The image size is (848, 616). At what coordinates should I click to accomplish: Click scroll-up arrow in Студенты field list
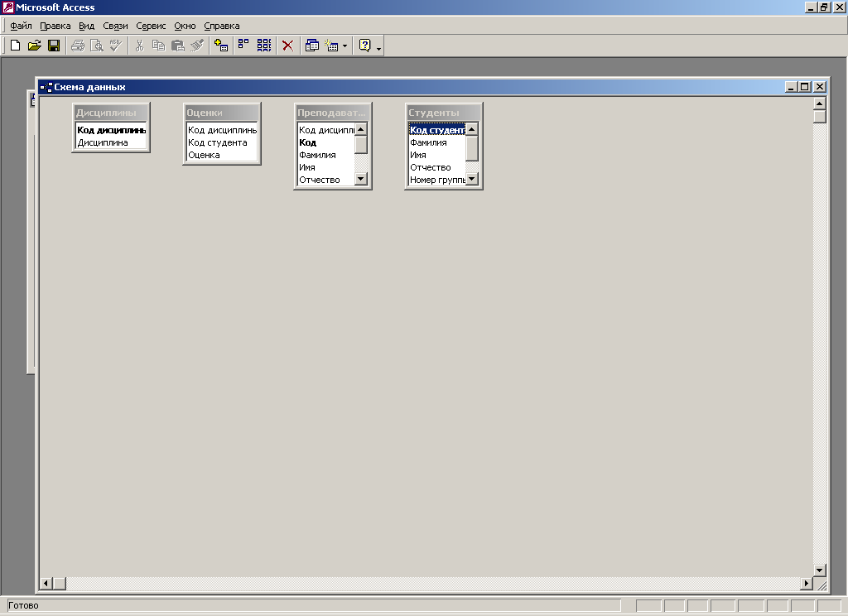(471, 129)
